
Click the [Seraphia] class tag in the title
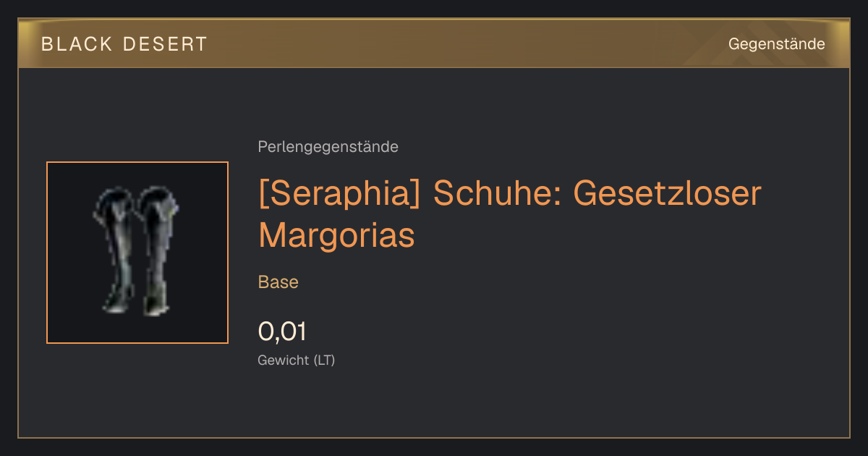coord(339,195)
